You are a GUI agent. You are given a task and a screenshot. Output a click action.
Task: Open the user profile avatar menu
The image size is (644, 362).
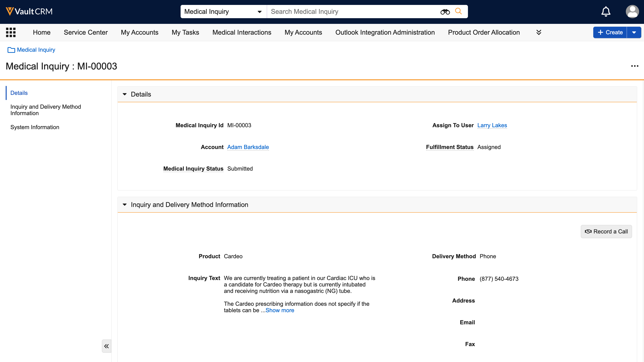coord(632,12)
